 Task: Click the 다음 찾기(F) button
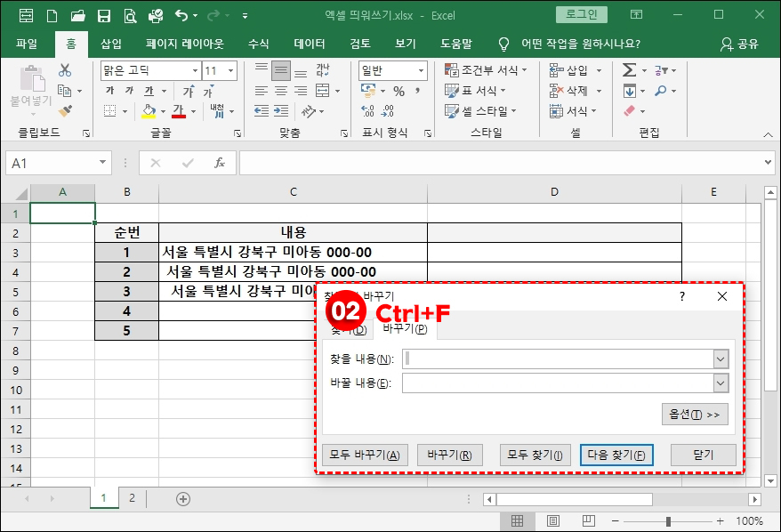pos(616,455)
